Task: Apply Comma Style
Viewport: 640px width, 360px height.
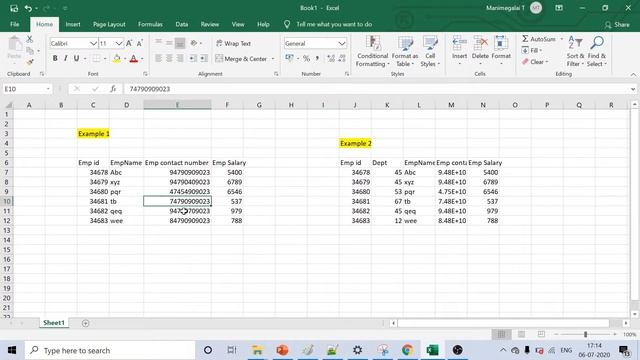Action: (x=317, y=58)
